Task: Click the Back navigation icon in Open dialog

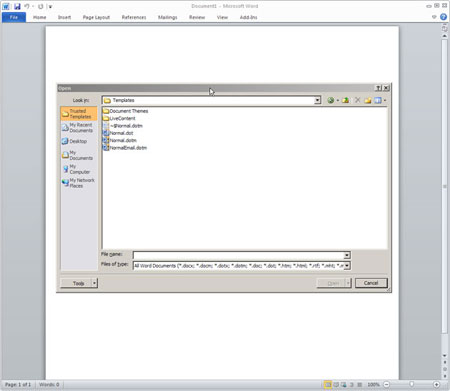Action: coord(330,100)
